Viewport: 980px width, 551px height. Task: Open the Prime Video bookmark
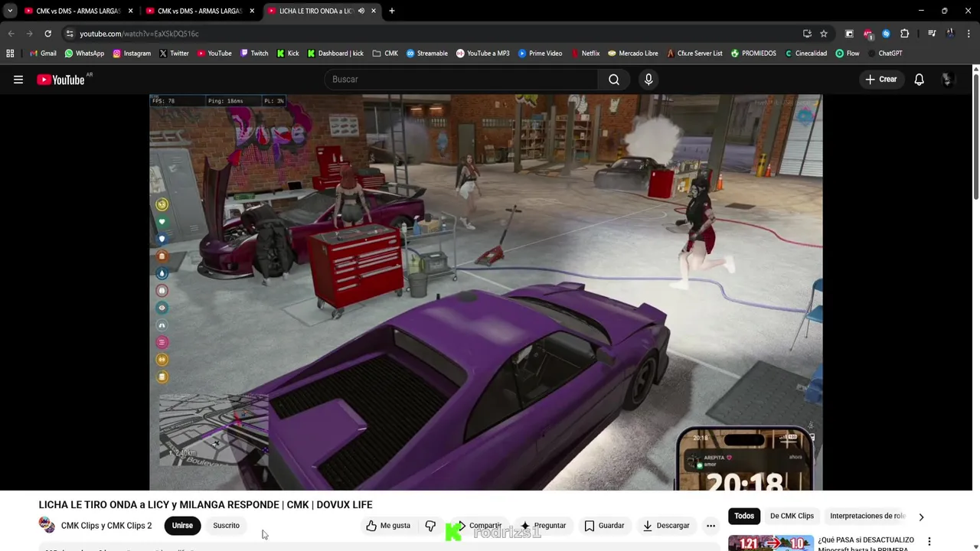(541, 54)
